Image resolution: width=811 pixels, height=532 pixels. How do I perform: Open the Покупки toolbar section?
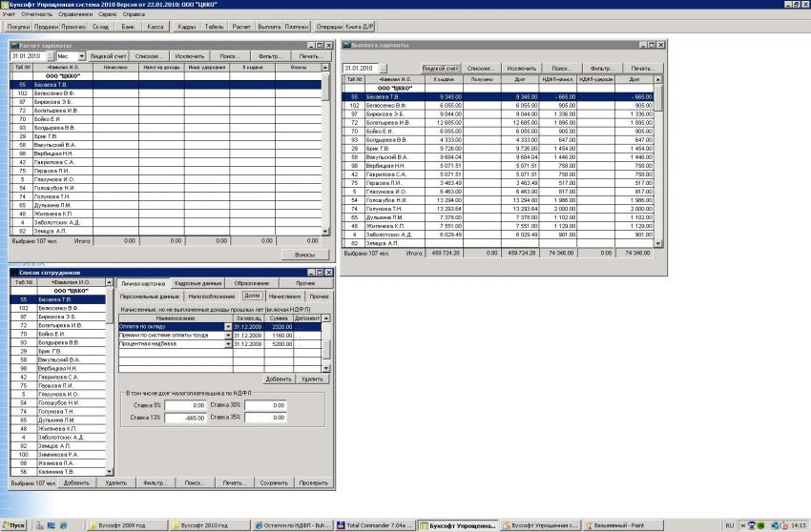coord(16,27)
